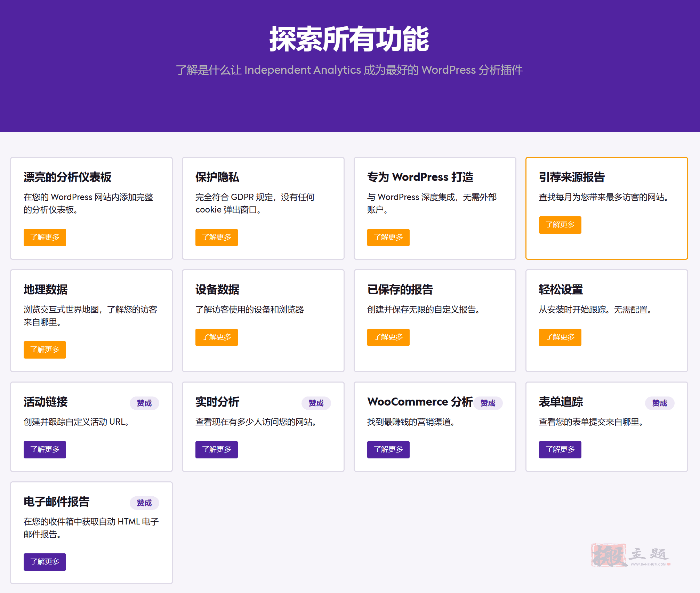The image size is (700, 593).
Task: Click description 查看现在有多少人访问您的网站
Action: pyautogui.click(x=256, y=422)
